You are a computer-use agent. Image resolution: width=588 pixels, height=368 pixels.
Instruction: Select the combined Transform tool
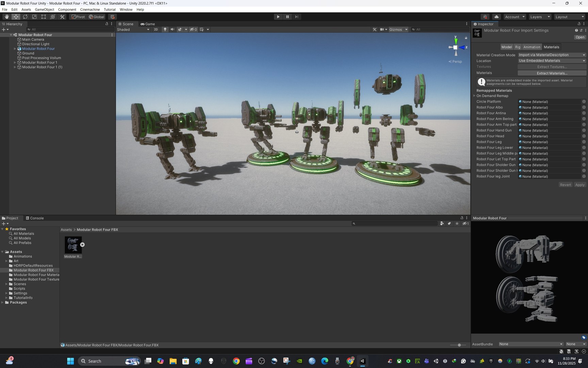(53, 17)
